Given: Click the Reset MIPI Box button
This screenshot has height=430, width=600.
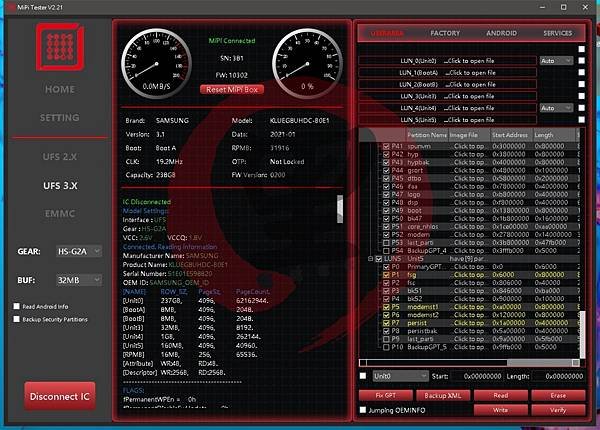Looking at the screenshot, I should tap(232, 90).
